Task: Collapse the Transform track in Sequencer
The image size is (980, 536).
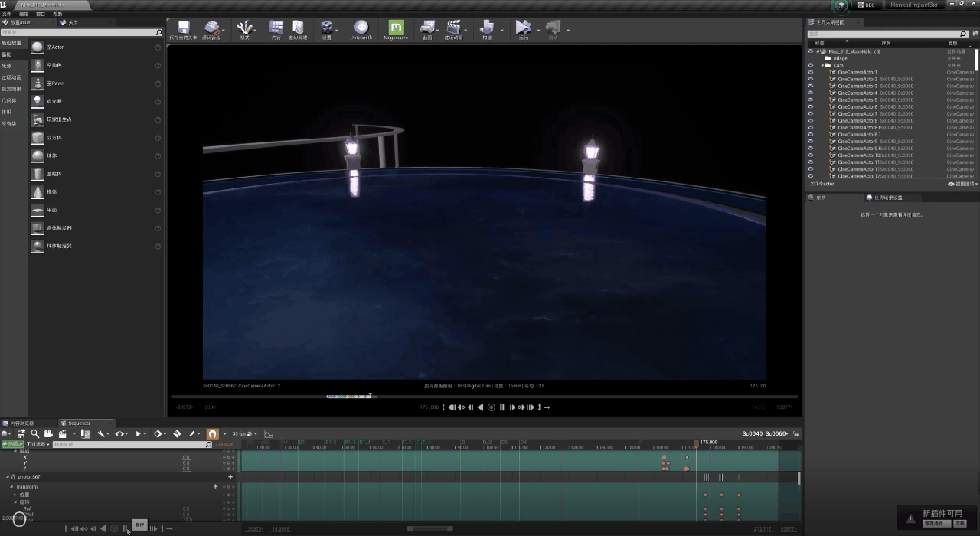Action: [11, 487]
